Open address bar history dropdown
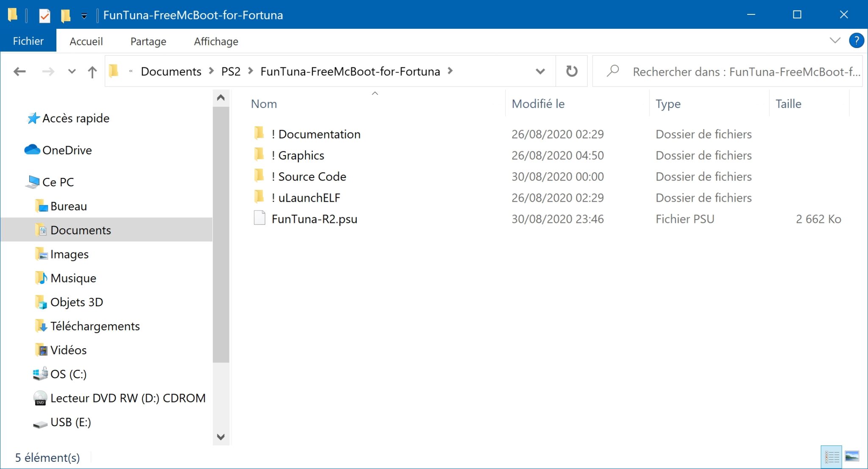This screenshot has width=868, height=469. [540, 72]
